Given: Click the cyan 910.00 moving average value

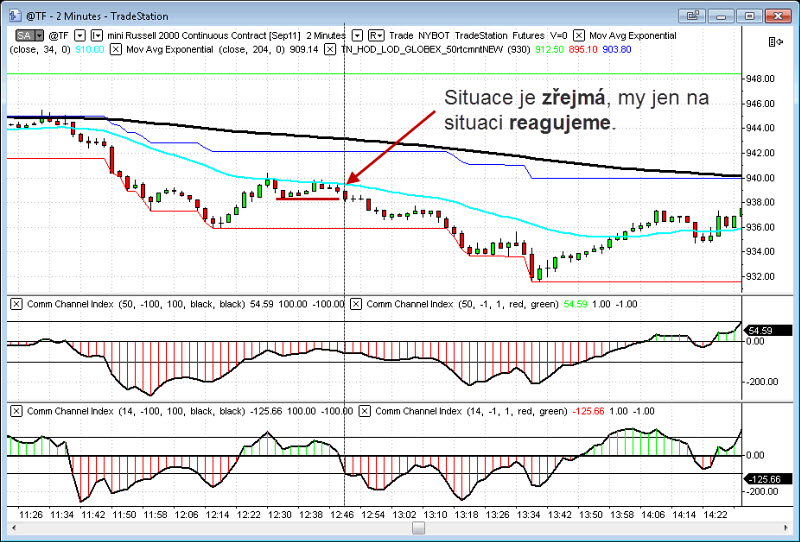Looking at the screenshot, I should click(90, 50).
